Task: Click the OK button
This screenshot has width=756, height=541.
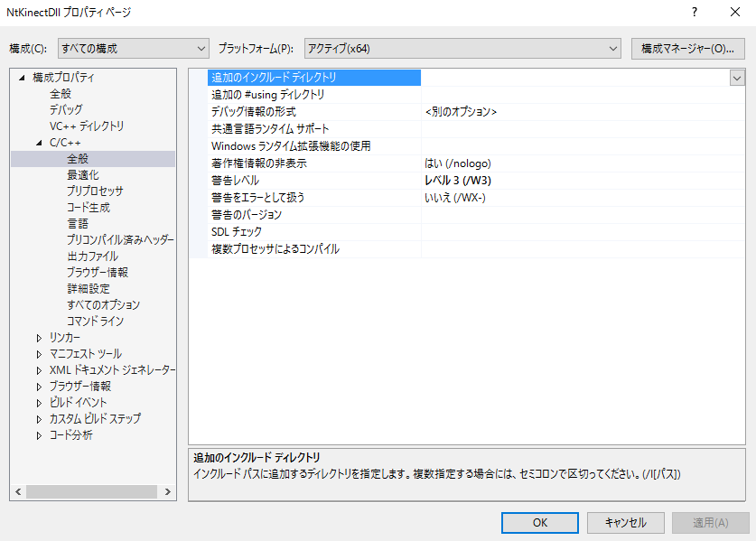Action: [539, 522]
